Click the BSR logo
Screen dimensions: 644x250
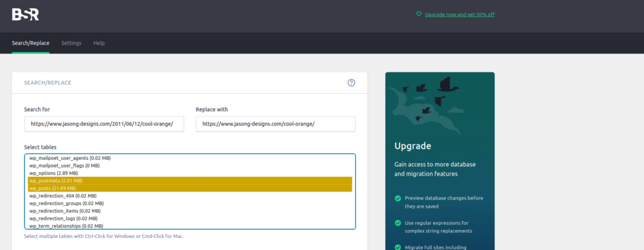[x=25, y=14]
